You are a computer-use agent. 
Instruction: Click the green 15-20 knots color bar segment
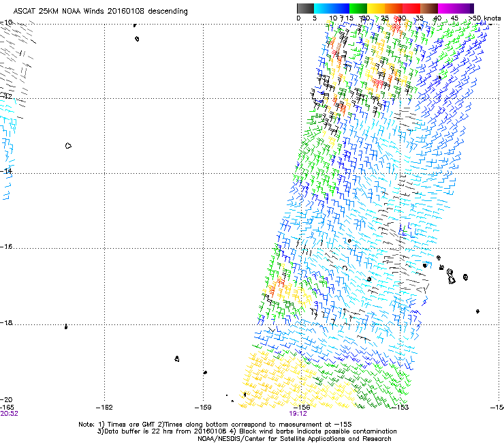click(358, 8)
